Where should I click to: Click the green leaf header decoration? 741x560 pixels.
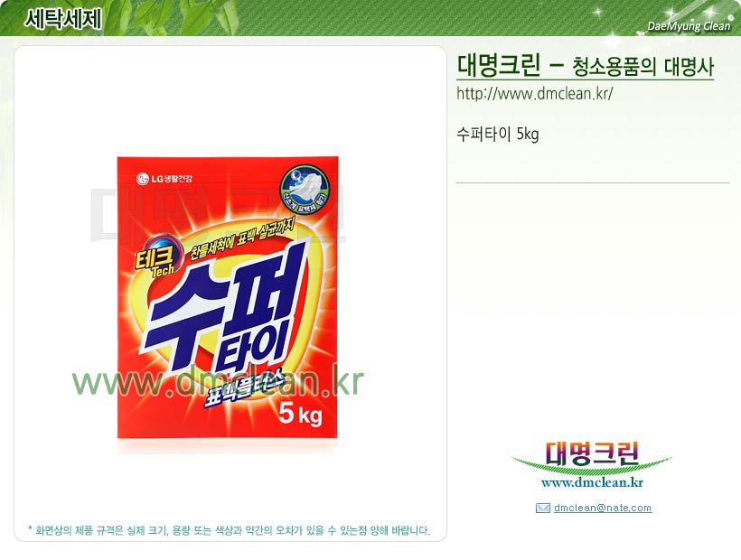[x=187, y=17]
